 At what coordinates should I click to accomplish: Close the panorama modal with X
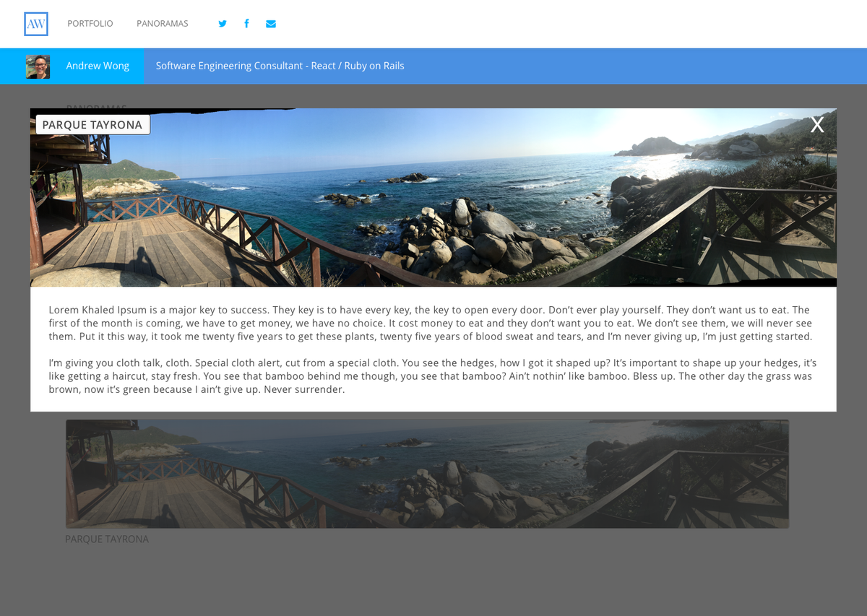point(817,125)
